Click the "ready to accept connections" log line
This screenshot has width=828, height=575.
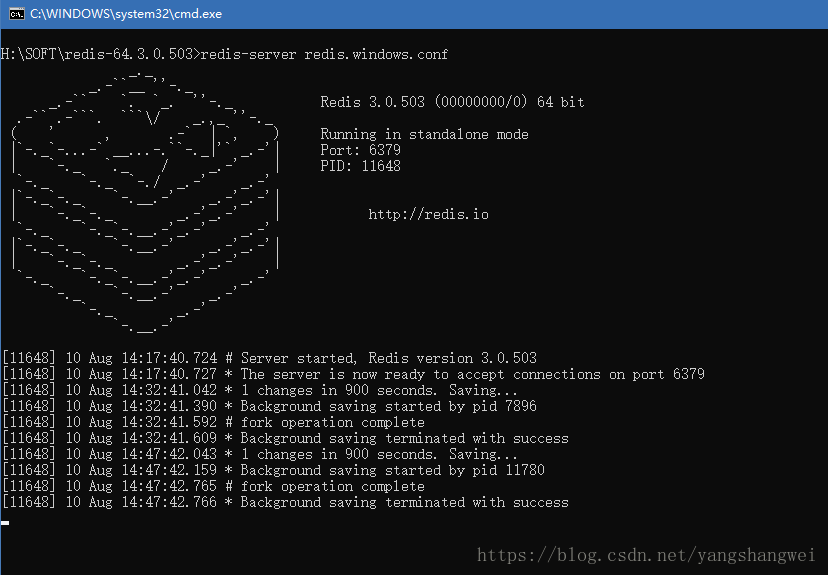[x=353, y=374]
